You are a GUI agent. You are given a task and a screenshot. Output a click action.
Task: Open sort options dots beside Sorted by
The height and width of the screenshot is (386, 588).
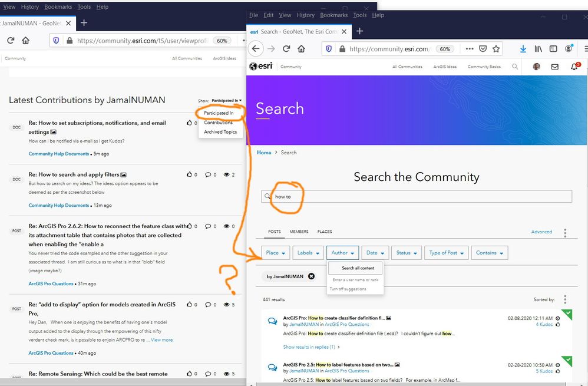click(x=565, y=299)
